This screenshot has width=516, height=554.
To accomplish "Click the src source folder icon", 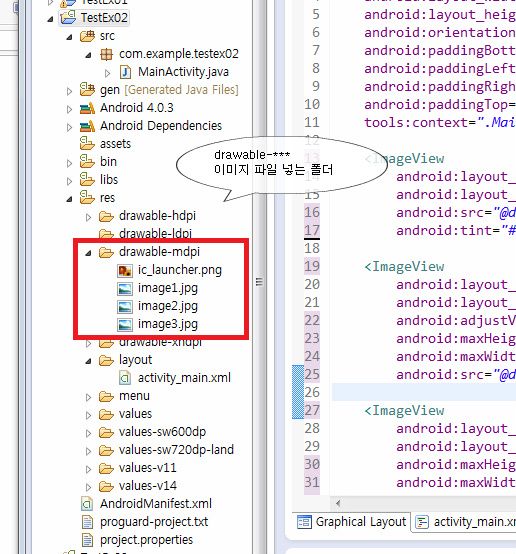I will pos(87,36).
